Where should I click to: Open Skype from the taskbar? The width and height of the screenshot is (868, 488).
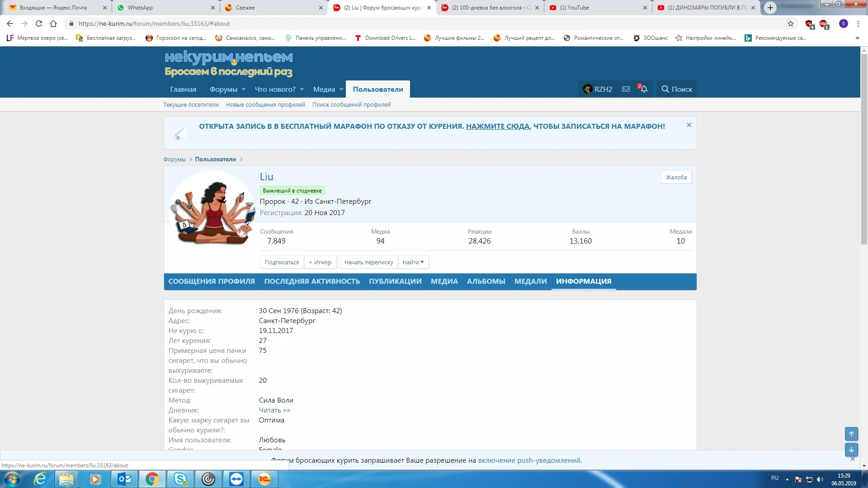[180, 479]
